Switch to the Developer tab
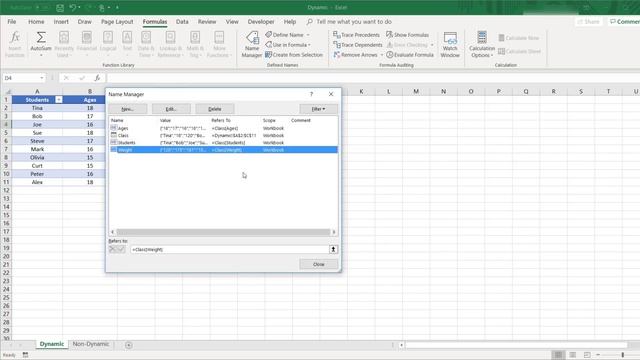Screen dimensions: 640x360 click(x=261, y=22)
